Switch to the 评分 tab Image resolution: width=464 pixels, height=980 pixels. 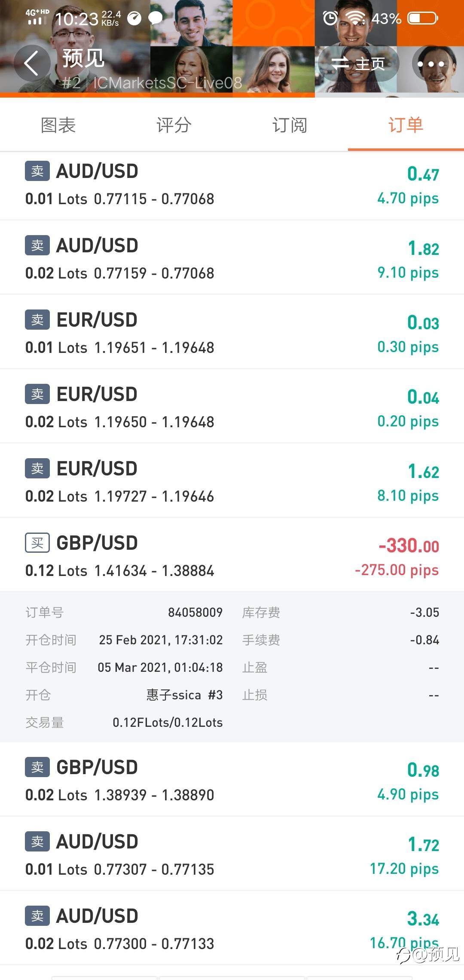click(174, 125)
